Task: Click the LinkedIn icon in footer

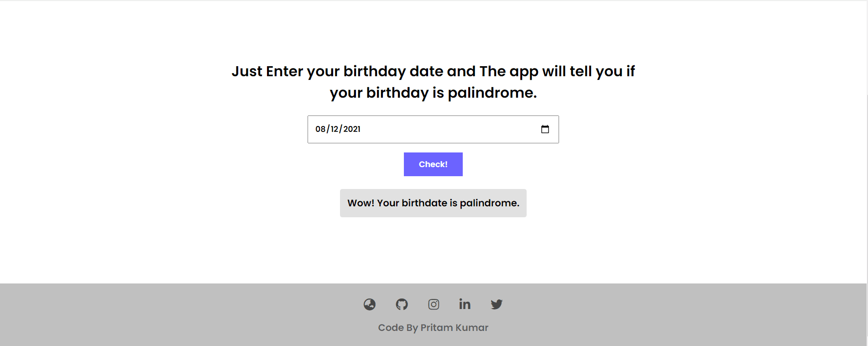Action: click(465, 304)
